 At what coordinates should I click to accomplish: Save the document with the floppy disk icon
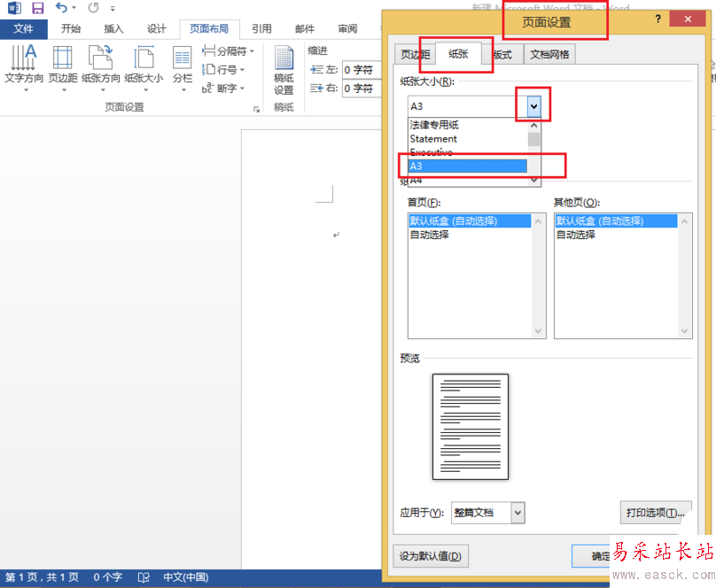pos(38,8)
